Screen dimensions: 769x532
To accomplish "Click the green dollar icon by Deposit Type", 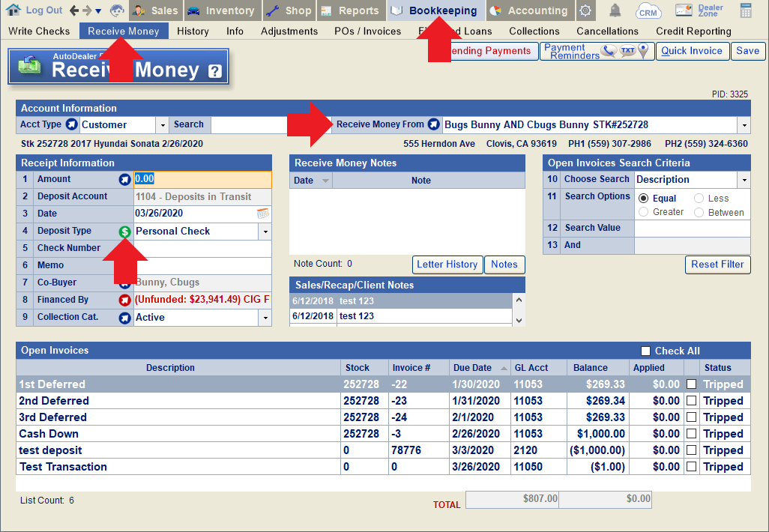I will (124, 232).
